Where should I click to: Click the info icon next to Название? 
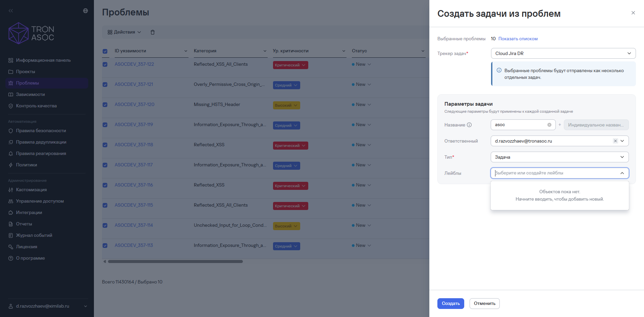pyautogui.click(x=469, y=125)
